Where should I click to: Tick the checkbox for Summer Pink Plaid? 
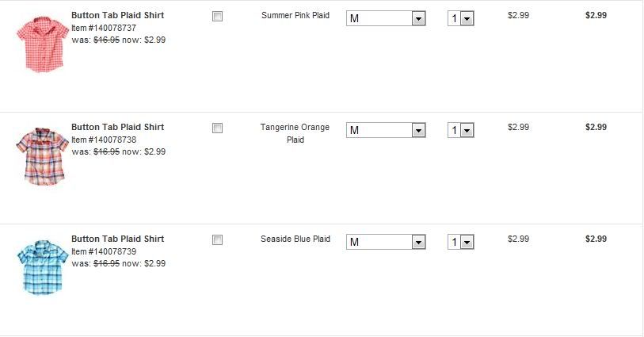point(218,16)
